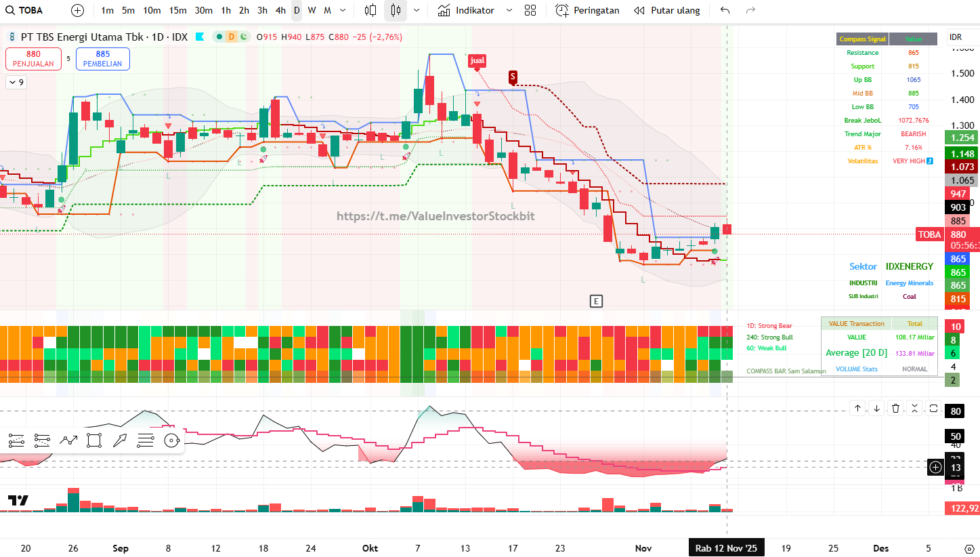Screen dimensions: 980x557
Task: Click the compare or add symbol plus icon
Action: (78, 10)
